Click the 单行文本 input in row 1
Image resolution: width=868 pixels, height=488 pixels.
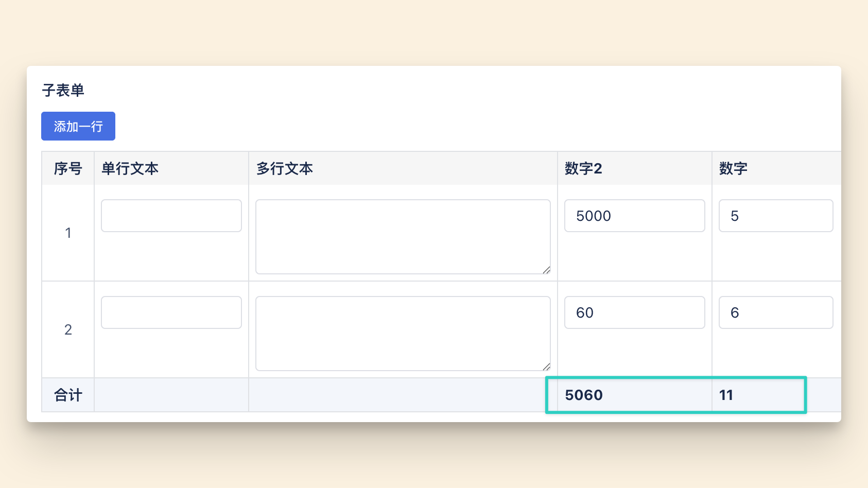tap(171, 216)
